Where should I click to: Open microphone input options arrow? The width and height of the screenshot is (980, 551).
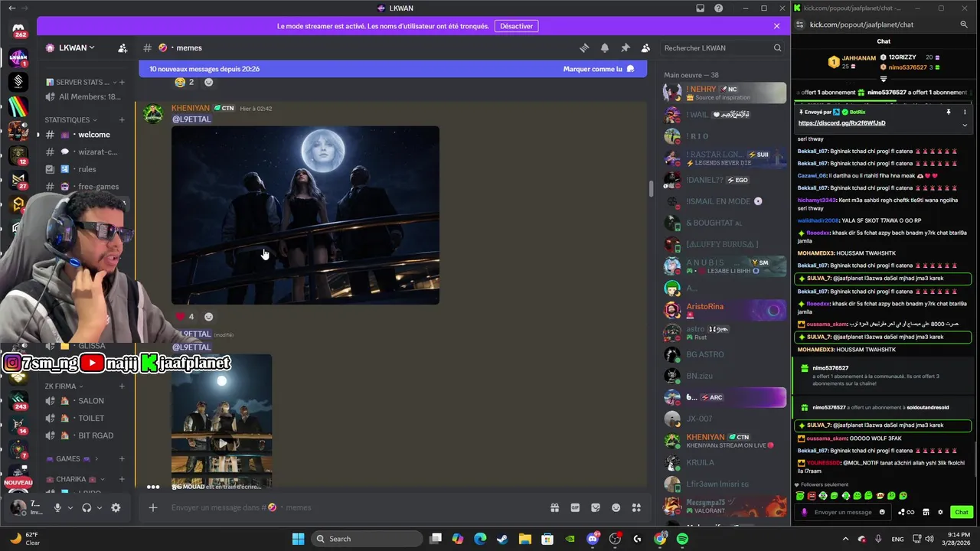tap(70, 507)
